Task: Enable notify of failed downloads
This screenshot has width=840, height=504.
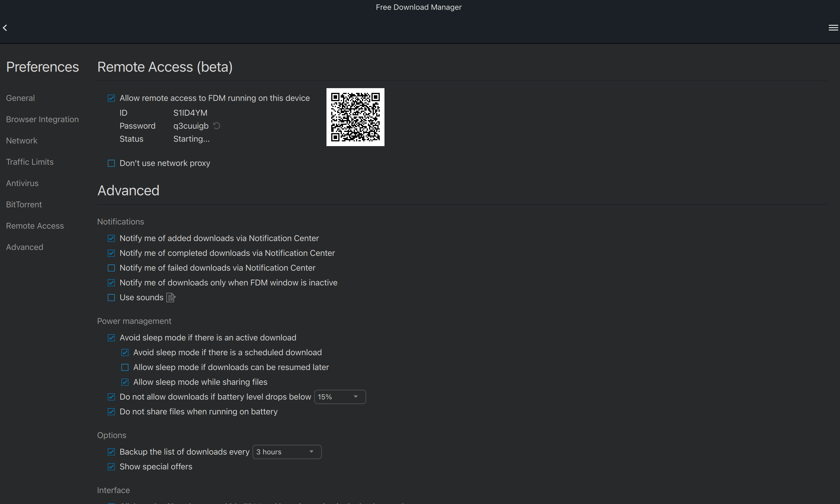Action: click(111, 268)
